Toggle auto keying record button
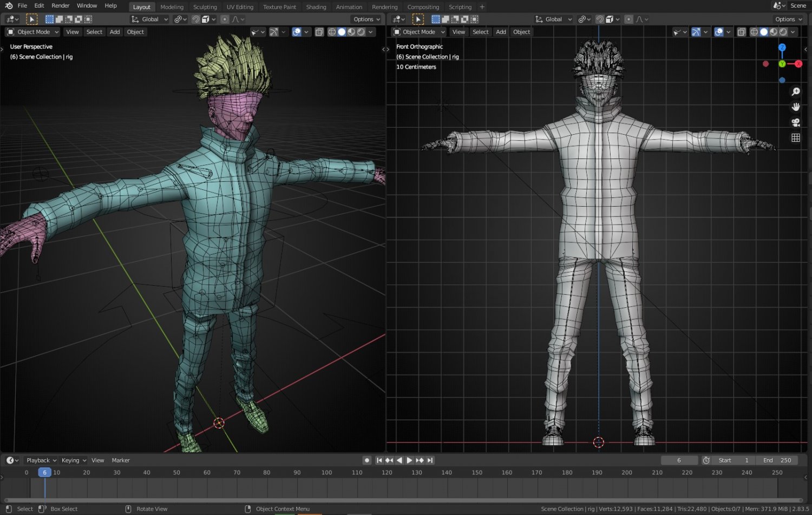The height and width of the screenshot is (515, 812). [x=367, y=460]
